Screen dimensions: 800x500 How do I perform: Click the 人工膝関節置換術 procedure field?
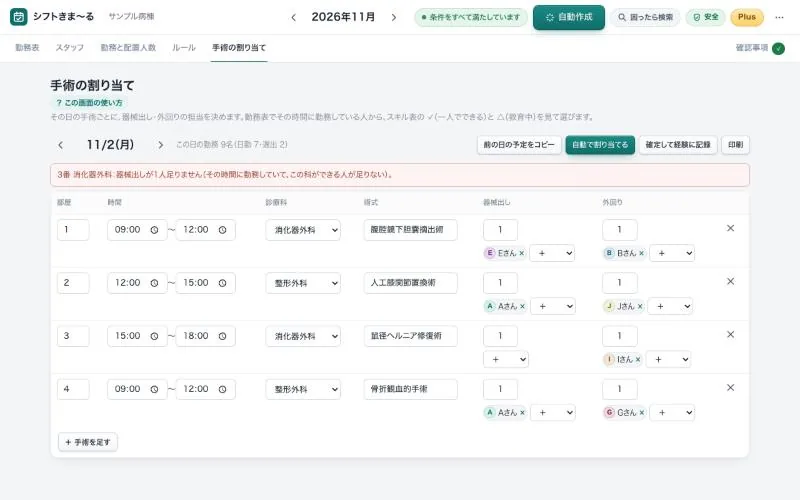tap(410, 283)
